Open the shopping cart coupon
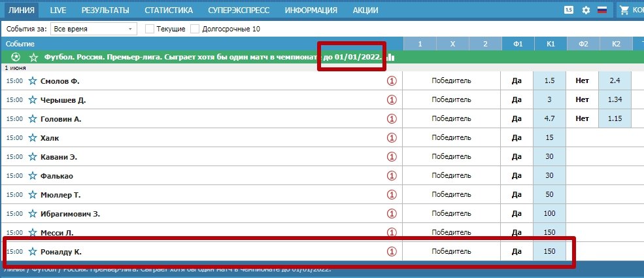This screenshot has width=644, height=278. [624, 10]
